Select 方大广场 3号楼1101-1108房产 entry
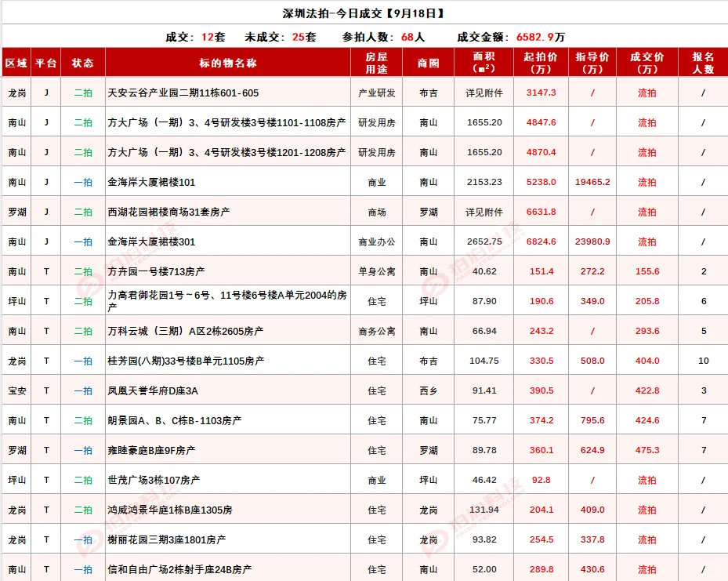728x581 pixels. coord(226,122)
